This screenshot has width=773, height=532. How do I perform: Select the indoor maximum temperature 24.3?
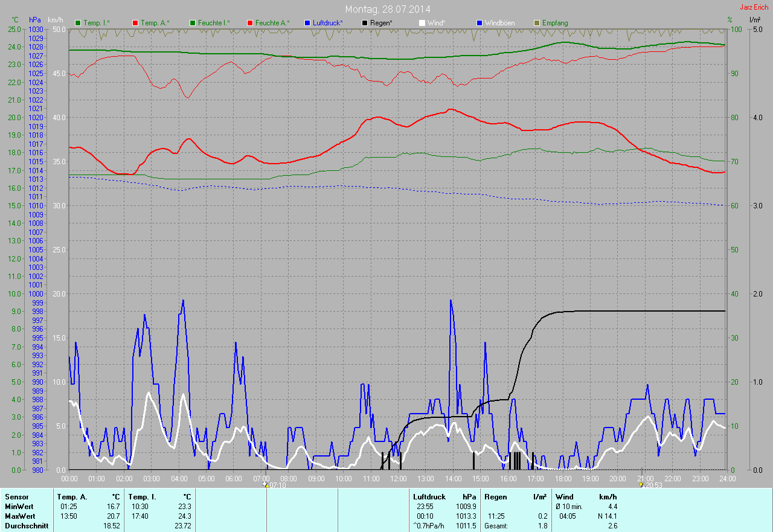tap(184, 516)
